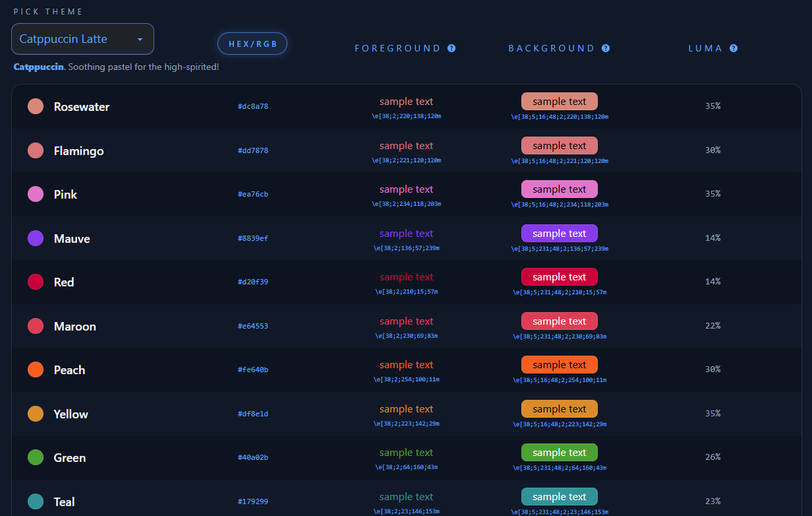The width and height of the screenshot is (812, 516).
Task: Click the Yellow background sample text pill
Action: pos(560,409)
